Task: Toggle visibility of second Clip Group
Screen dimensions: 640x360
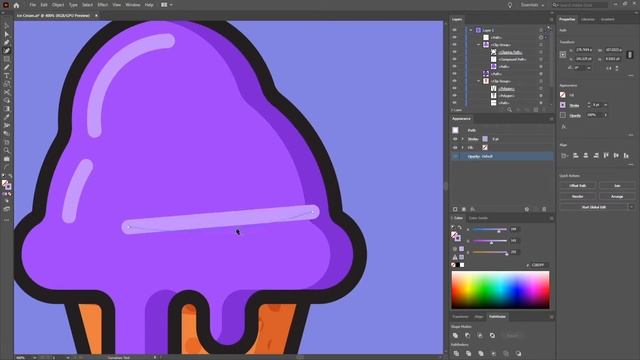Action: click(454, 81)
